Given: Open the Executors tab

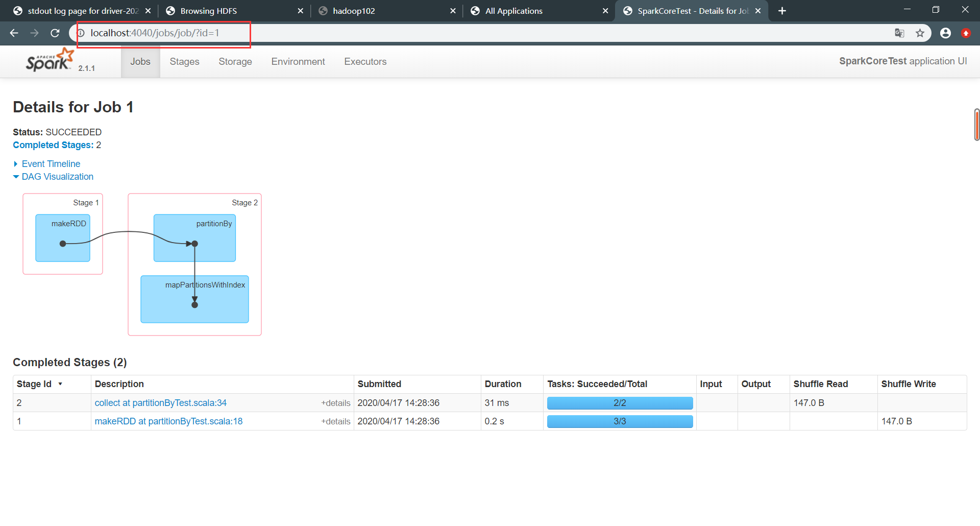Looking at the screenshot, I should pyautogui.click(x=365, y=61).
